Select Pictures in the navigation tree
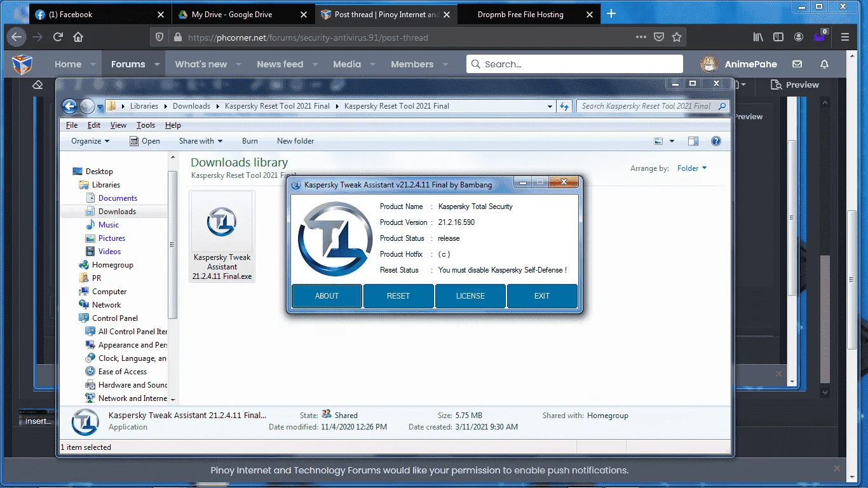Viewport: 868px width, 488px height. [112, 238]
